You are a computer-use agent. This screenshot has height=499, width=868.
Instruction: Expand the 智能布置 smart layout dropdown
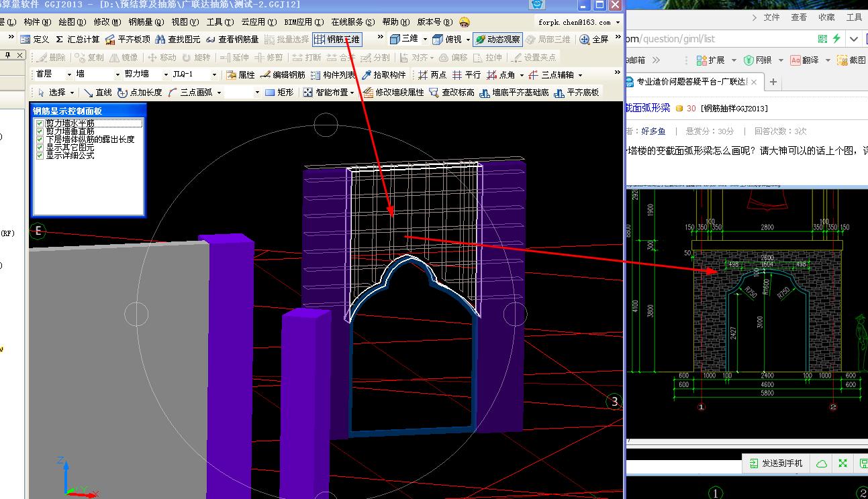(x=352, y=93)
